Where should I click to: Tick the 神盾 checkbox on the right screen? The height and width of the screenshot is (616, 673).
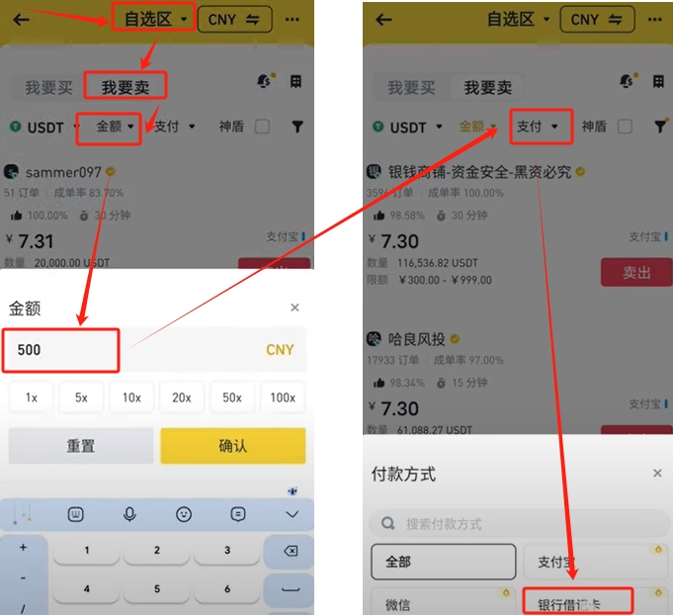pyautogui.click(x=625, y=127)
